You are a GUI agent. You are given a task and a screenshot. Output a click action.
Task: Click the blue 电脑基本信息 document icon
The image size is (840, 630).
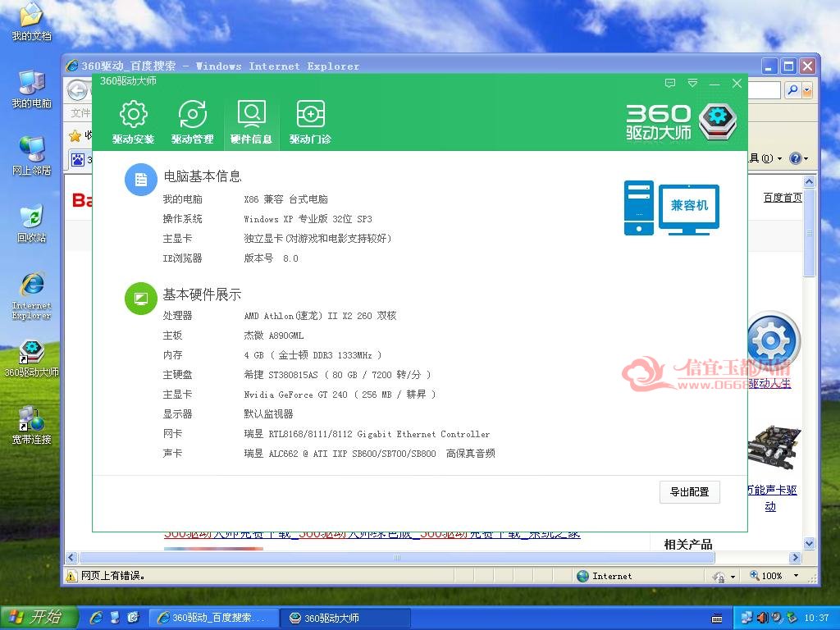[x=141, y=180]
